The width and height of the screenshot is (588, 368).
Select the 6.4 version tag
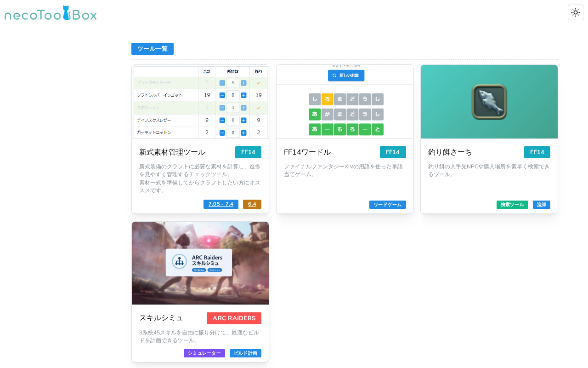pos(252,204)
